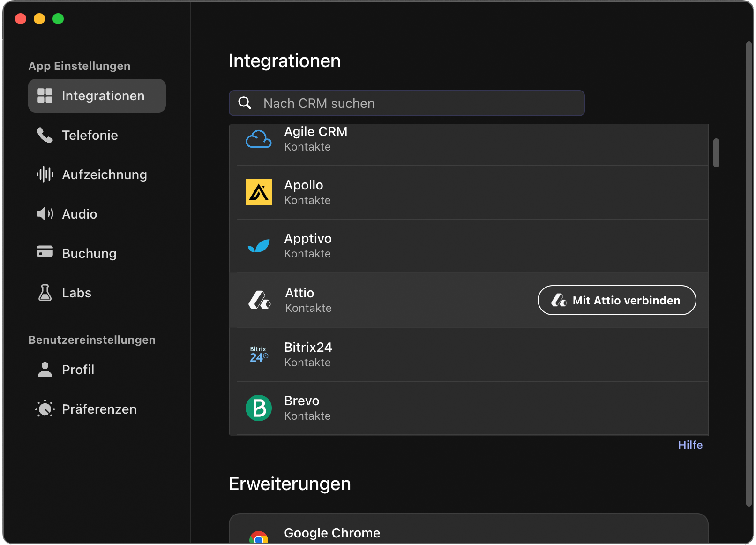Select the Google Chrome extension name
Viewport: 756px width, 545px height.
pyautogui.click(x=332, y=533)
